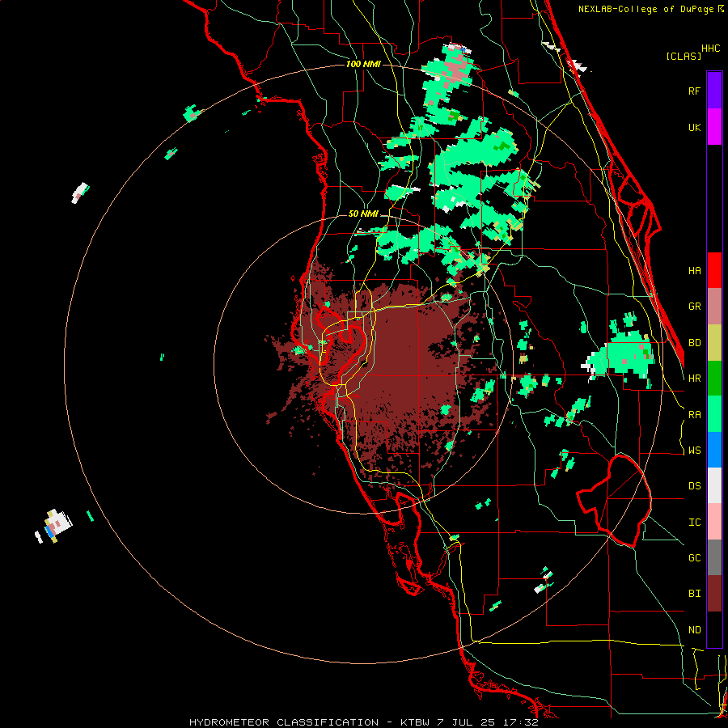Select the BI legend label
728x728 pixels.
(694, 594)
